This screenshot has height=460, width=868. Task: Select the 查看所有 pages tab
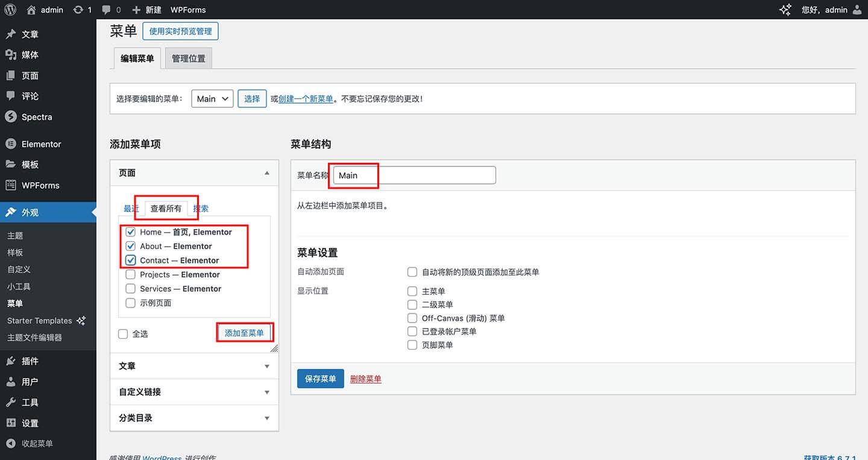click(x=166, y=209)
